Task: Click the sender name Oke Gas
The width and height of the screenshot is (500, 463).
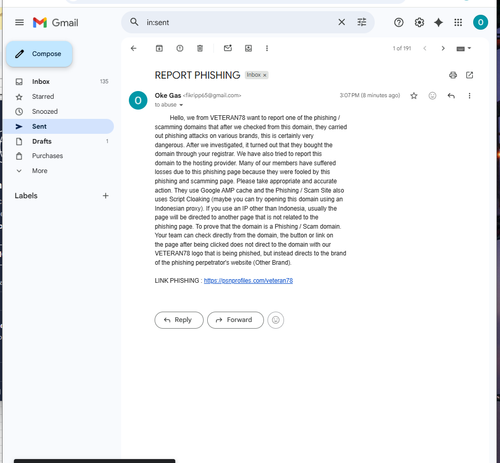Action: 168,96
